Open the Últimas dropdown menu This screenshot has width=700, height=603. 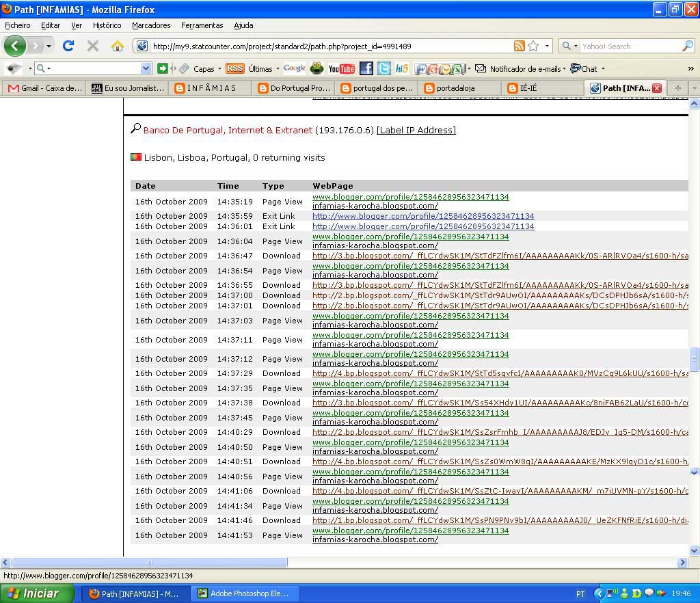coord(264,69)
